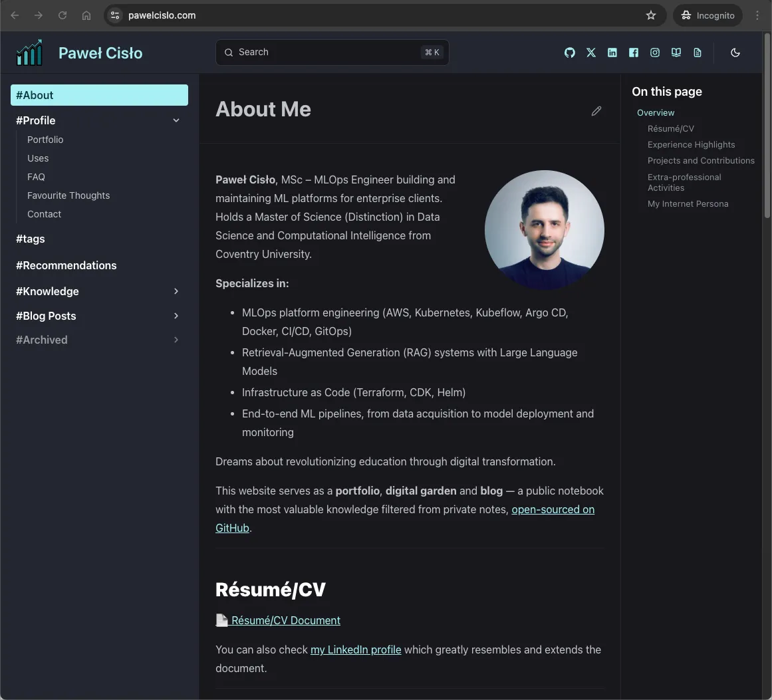Open the Résumé/CV Document link
This screenshot has height=700, width=772.
point(285,620)
